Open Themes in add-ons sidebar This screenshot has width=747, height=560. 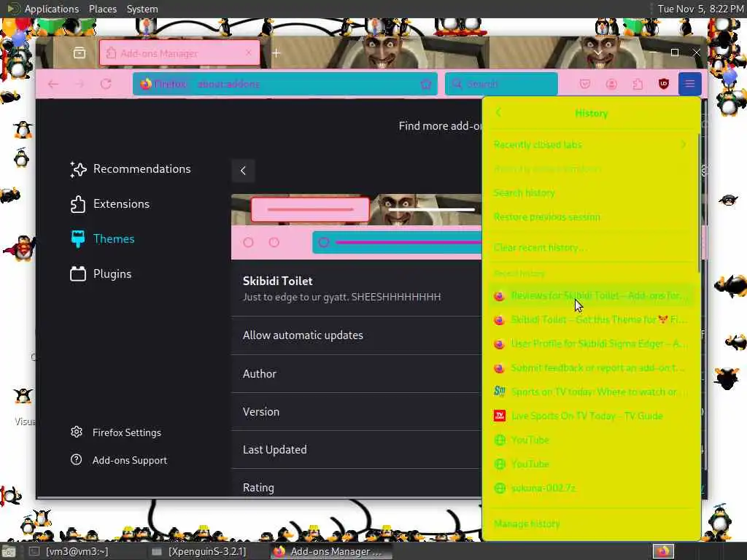point(102,239)
